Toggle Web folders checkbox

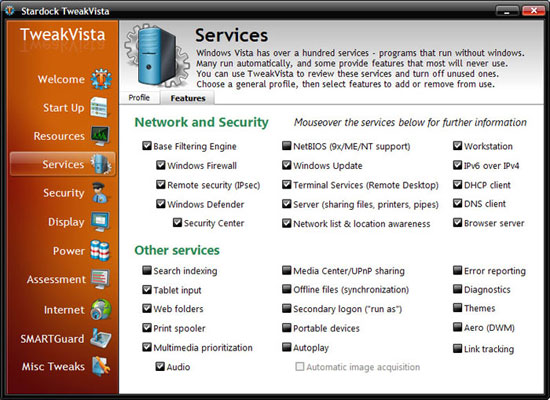coord(147,308)
